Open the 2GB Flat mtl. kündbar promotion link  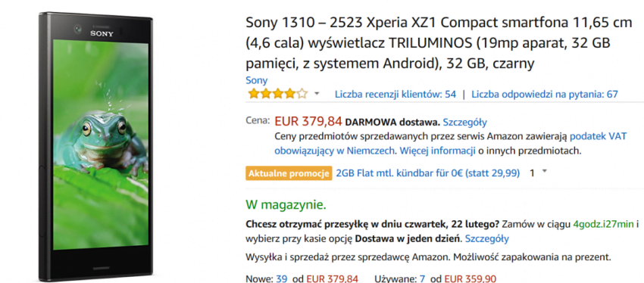tap(427, 173)
